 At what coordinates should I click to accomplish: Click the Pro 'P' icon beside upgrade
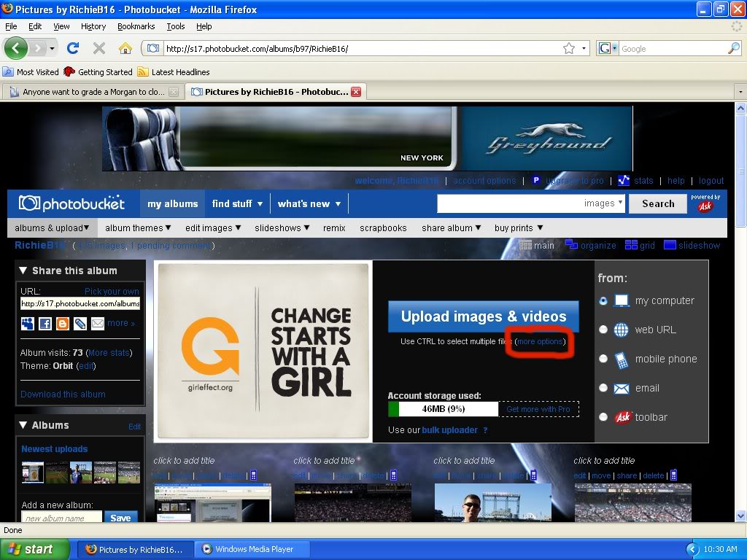[536, 181]
